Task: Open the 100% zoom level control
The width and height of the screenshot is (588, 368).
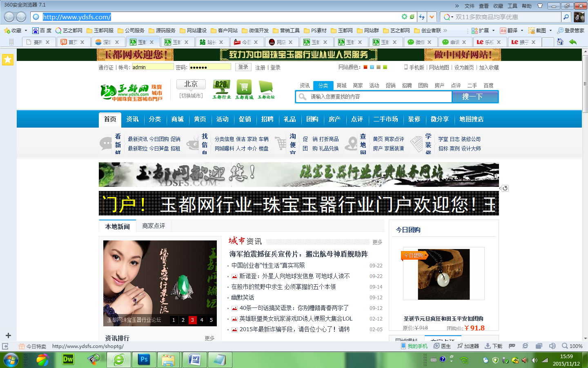Action: pos(572,346)
